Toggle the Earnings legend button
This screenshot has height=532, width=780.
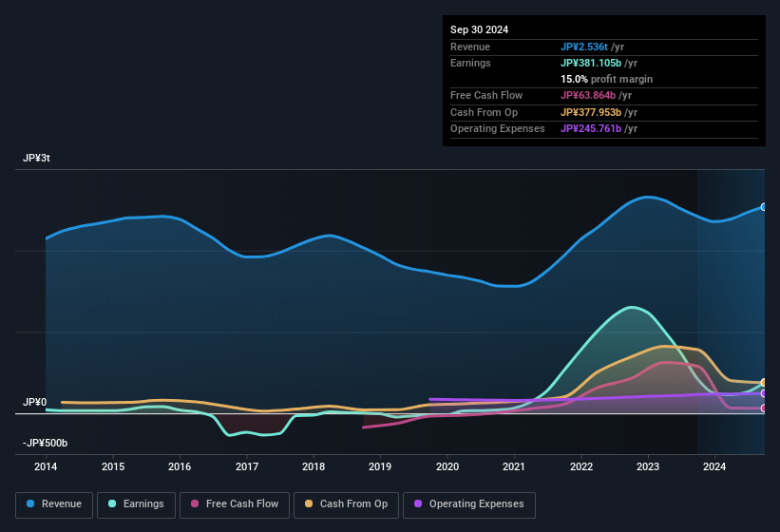tap(136, 504)
